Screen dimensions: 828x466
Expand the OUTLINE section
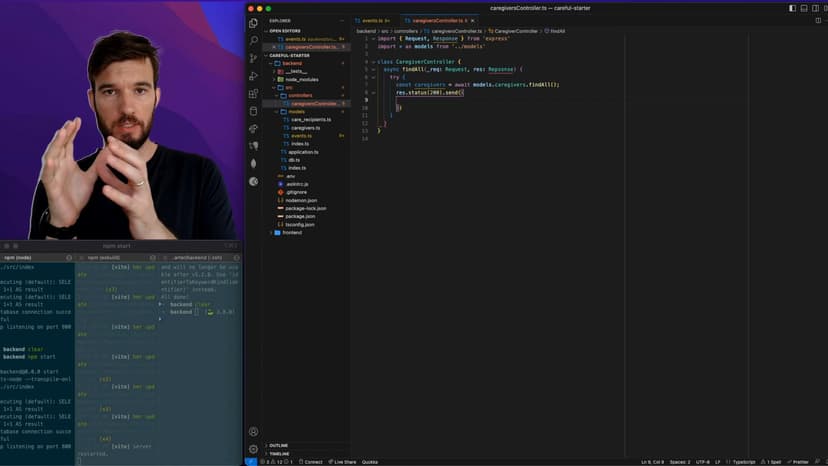click(x=278, y=445)
